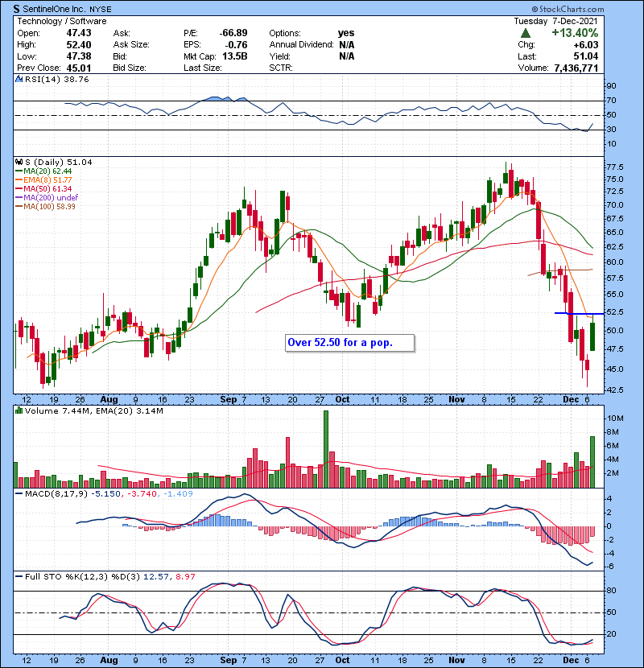The width and height of the screenshot is (644, 668).
Task: Click the icon beside the MACD(8,17,9) label
Action: pos(19,492)
